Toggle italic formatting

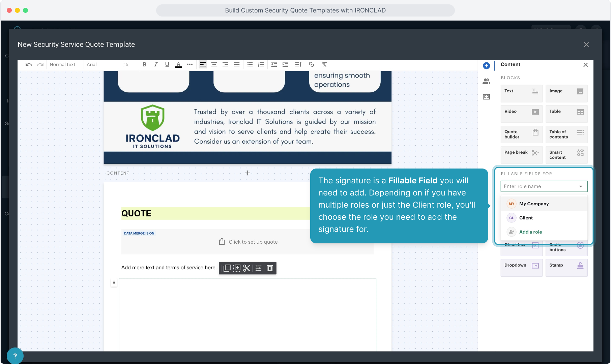coord(156,64)
